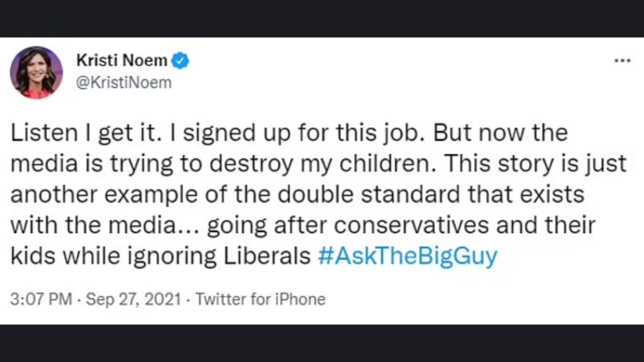Open the @KristiNoem handle link

(123, 83)
